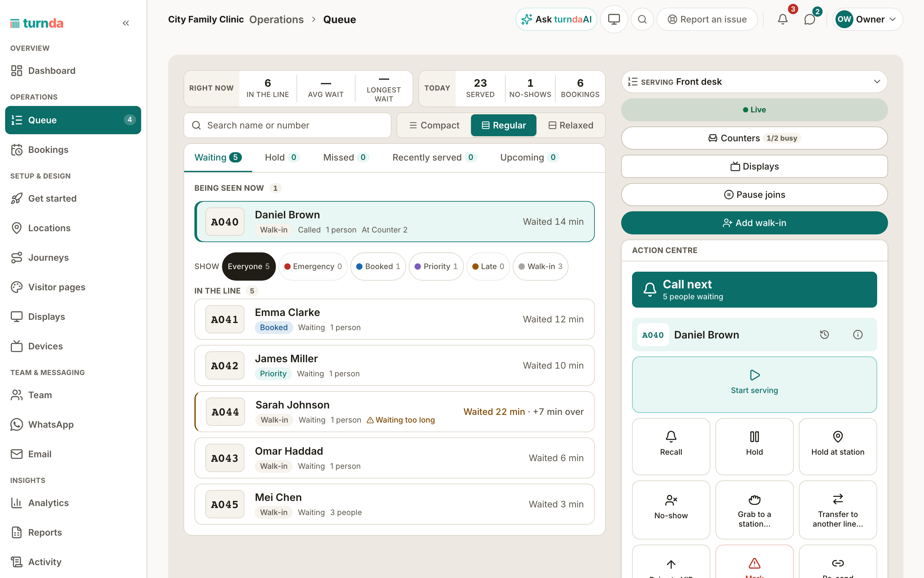The image size is (924, 578).
Task: Select the Regular view density
Action: pyautogui.click(x=503, y=125)
